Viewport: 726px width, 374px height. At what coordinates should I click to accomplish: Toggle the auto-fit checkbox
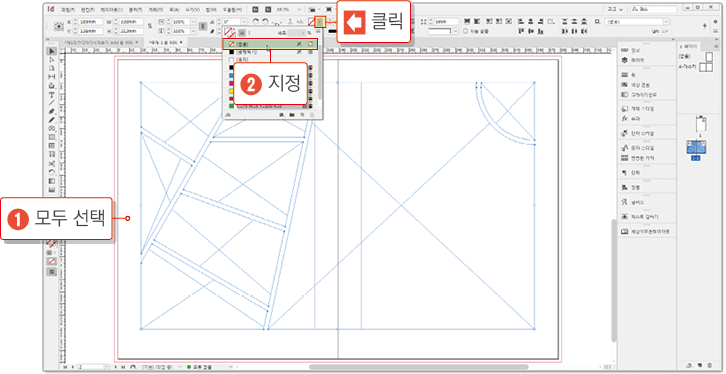(x=466, y=31)
